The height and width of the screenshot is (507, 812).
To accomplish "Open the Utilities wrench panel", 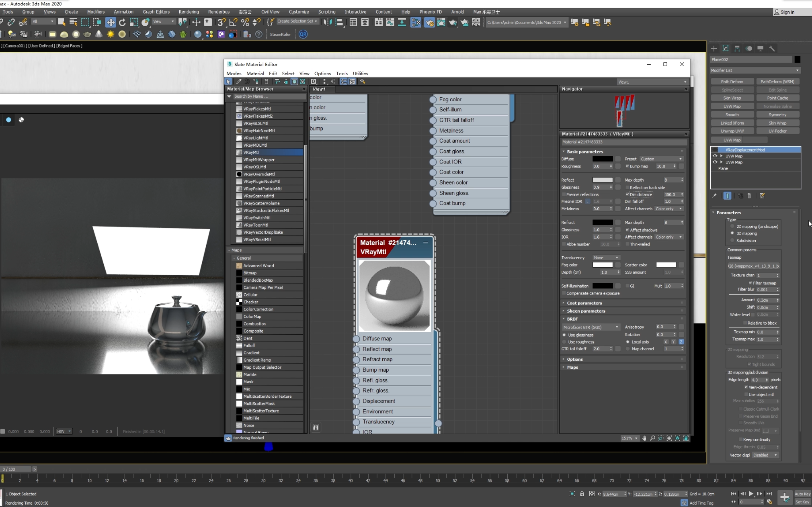I will (772, 49).
